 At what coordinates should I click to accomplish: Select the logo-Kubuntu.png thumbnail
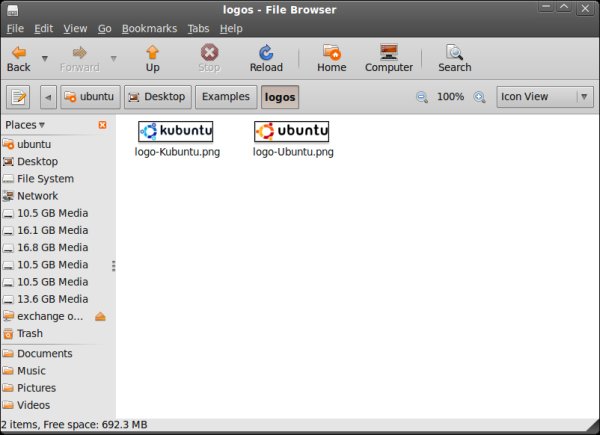[176, 131]
